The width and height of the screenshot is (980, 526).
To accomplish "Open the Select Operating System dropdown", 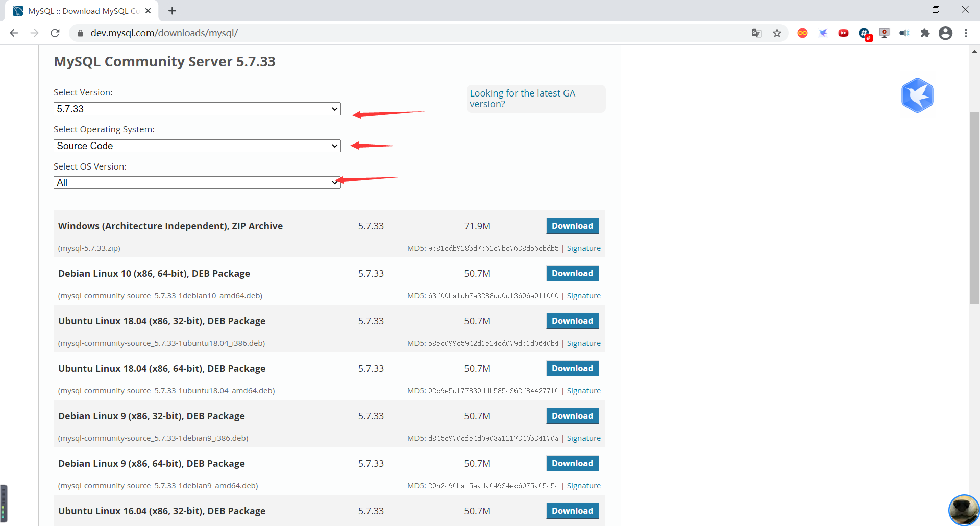I will pyautogui.click(x=197, y=146).
